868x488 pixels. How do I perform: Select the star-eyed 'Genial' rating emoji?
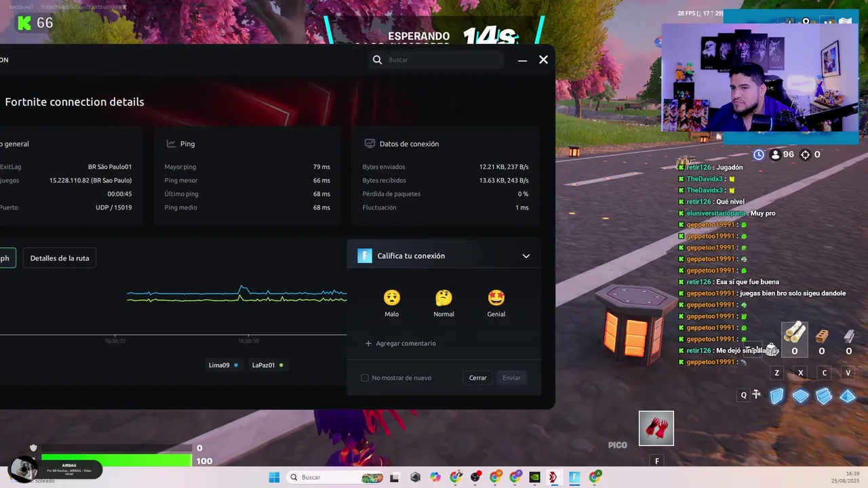pos(496,298)
